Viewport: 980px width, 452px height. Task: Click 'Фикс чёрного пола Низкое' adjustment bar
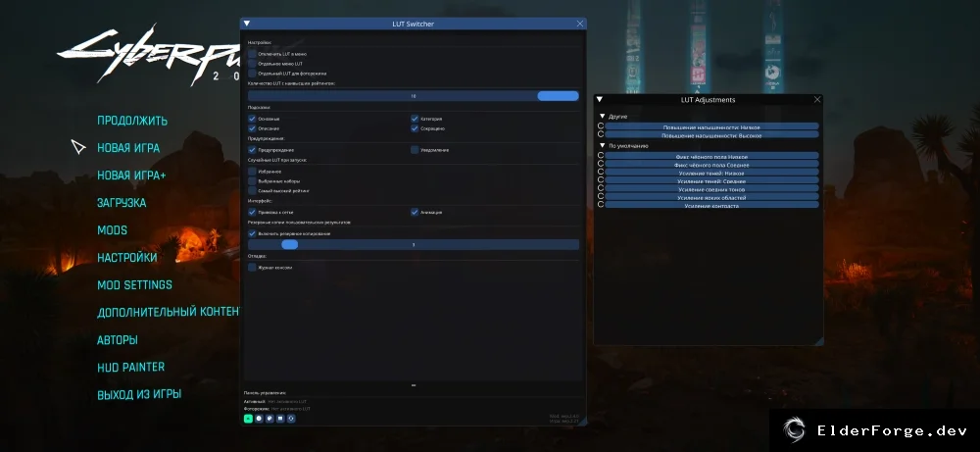pos(711,156)
